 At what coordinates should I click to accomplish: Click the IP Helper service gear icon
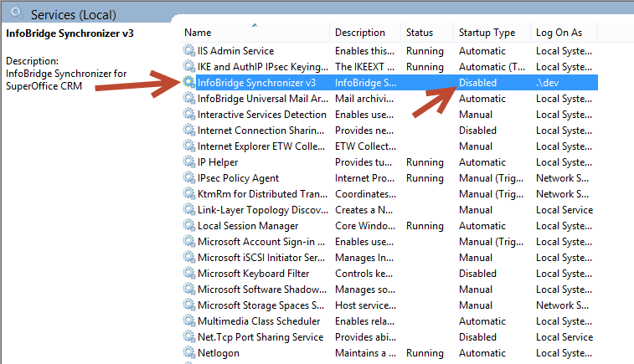(x=188, y=162)
